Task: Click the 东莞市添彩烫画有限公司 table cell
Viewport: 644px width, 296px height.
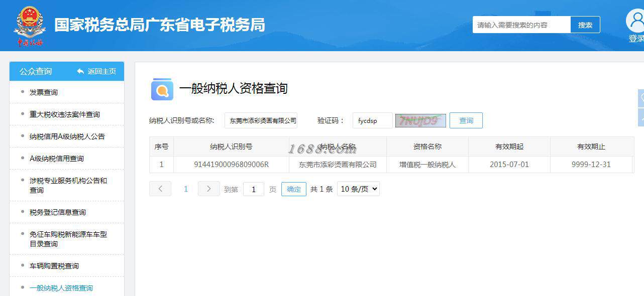Action: [338, 164]
